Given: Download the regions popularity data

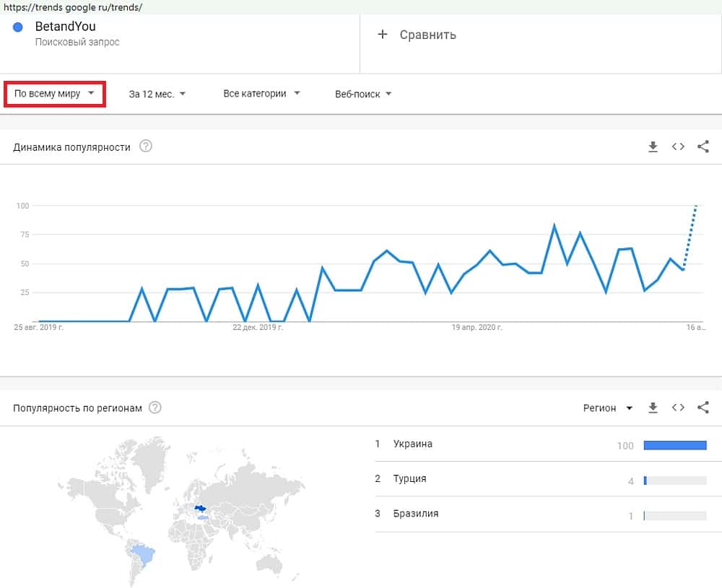Looking at the screenshot, I should [x=653, y=408].
